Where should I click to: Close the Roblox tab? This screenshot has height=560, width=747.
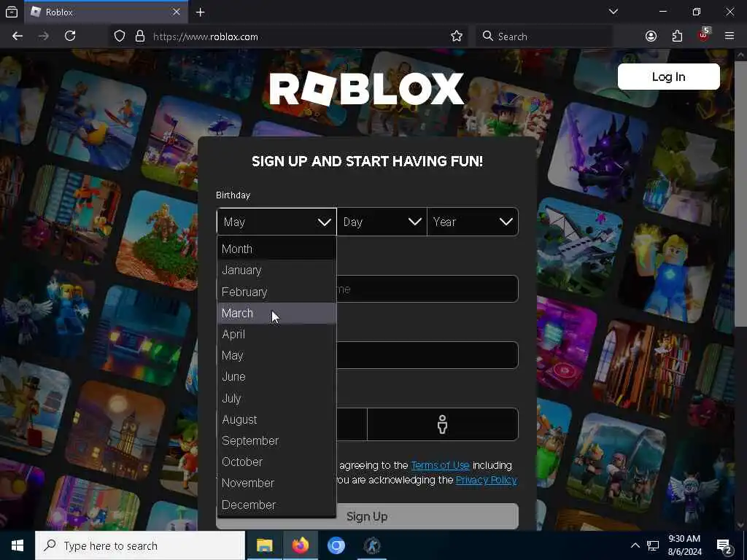tap(177, 12)
